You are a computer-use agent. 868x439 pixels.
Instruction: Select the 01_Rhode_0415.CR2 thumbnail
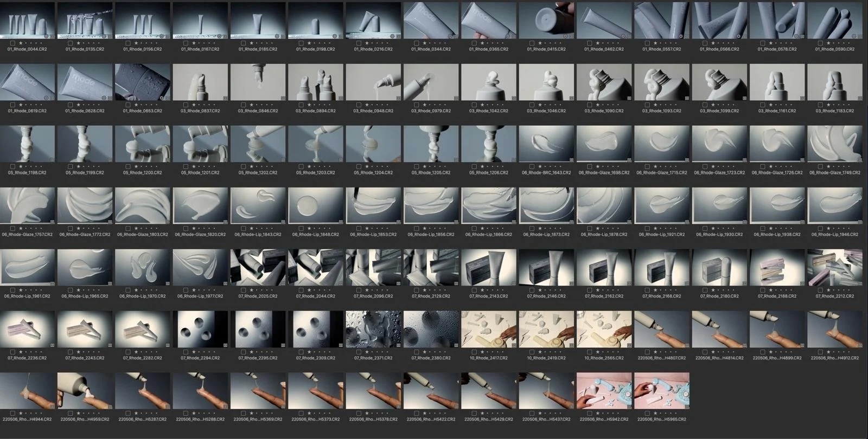point(546,21)
